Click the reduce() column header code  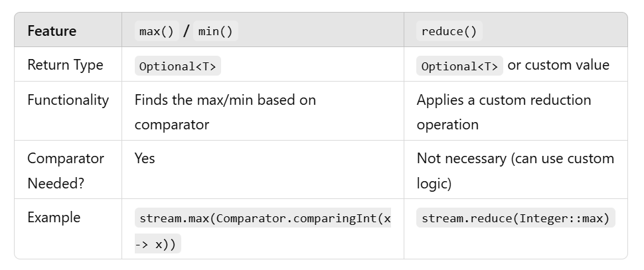tap(449, 31)
